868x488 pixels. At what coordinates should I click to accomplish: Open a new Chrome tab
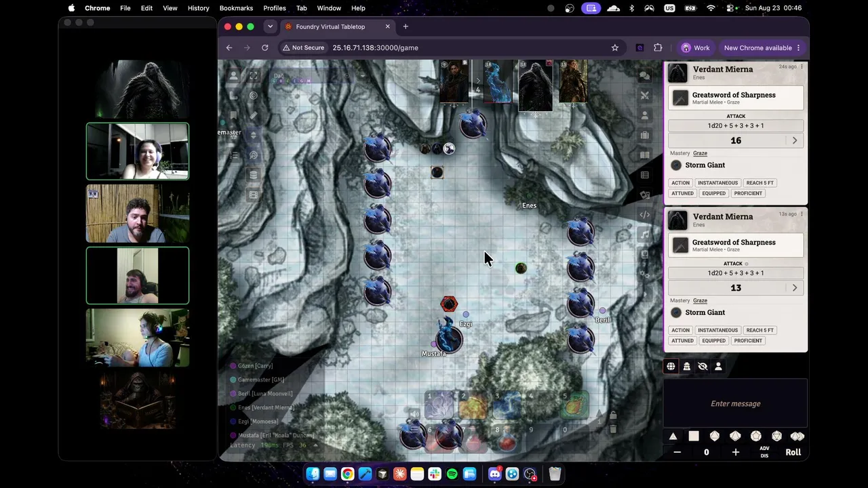tap(406, 26)
